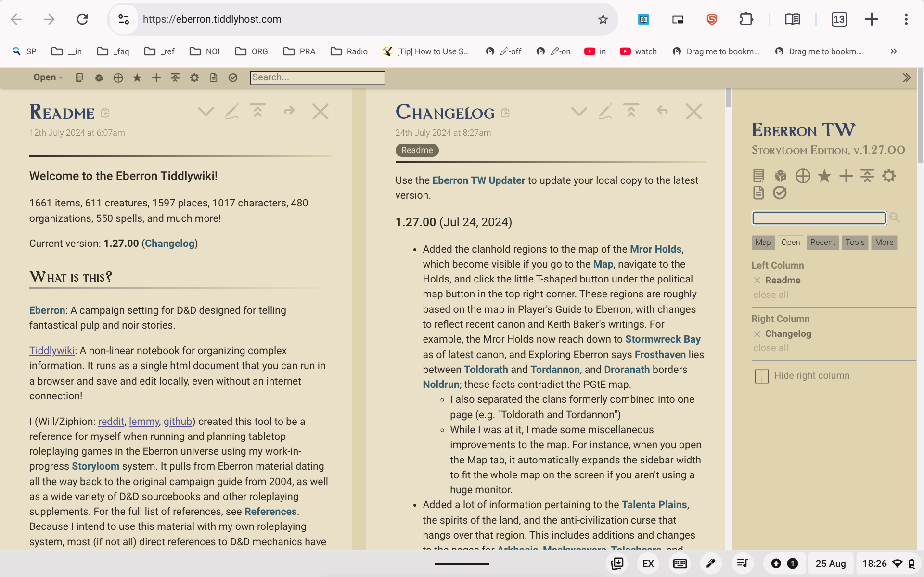Click the Search field in the top toolbar
Viewport: 924px width, 577px height.
click(x=318, y=77)
